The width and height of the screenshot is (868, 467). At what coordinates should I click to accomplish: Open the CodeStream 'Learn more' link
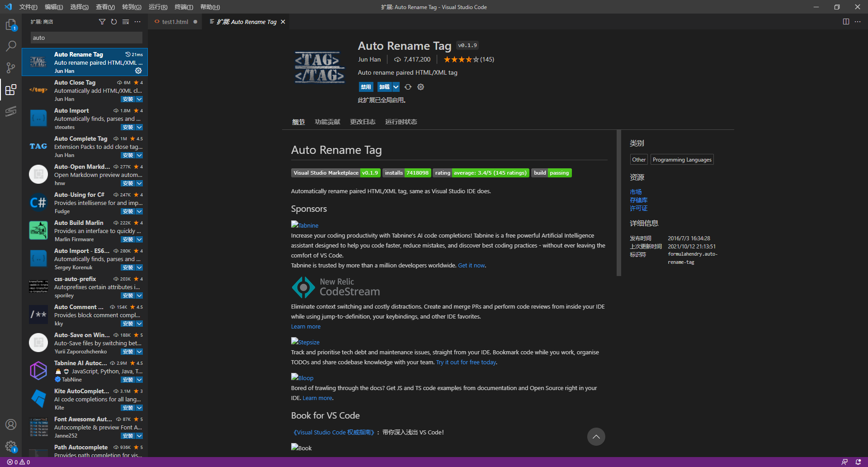[306, 327]
